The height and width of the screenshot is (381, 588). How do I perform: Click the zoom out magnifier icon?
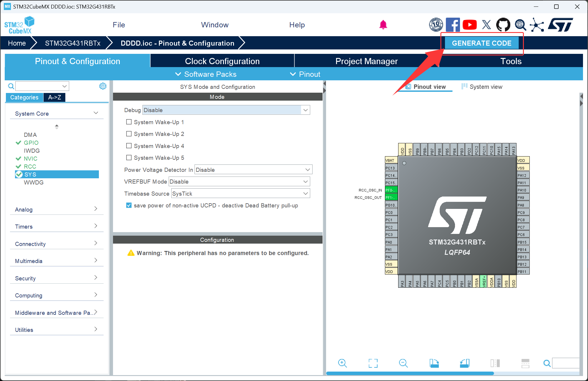point(403,363)
